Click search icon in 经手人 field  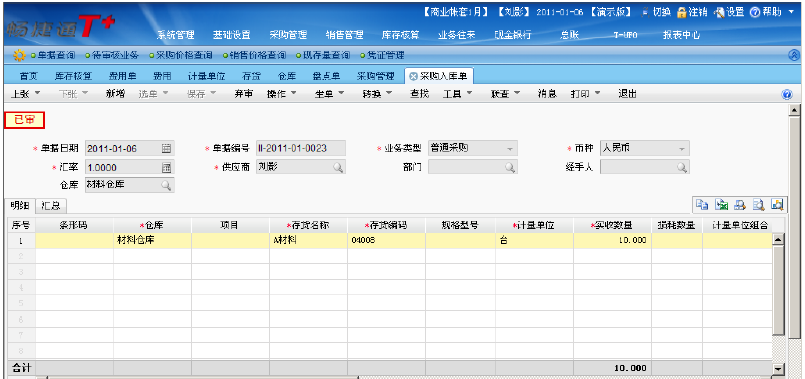coord(681,167)
